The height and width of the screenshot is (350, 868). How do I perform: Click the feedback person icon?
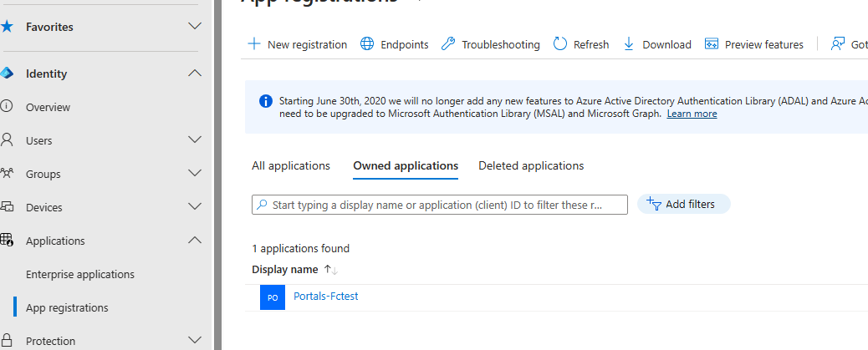(x=838, y=44)
